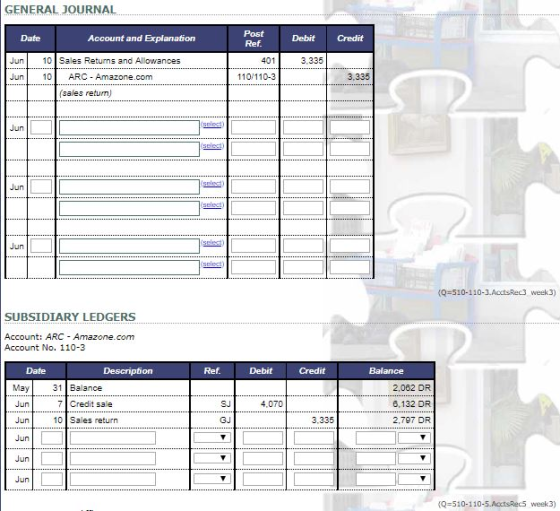Open the select link on first blank entry's top line
The image size is (560, 511).
[x=212, y=124]
